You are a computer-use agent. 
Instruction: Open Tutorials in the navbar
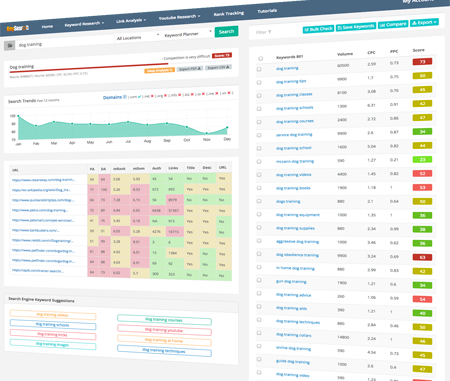tap(267, 11)
